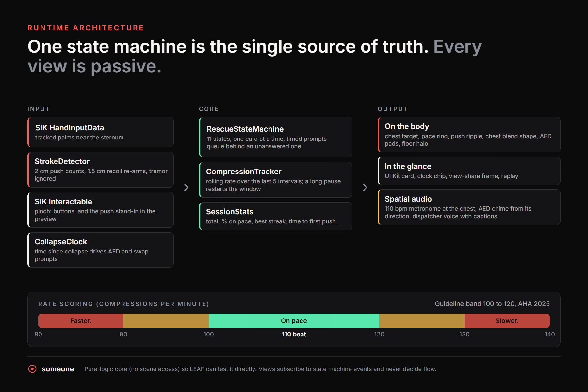Select the SIK HandInputData card
The height and width of the screenshot is (392, 588).
[101, 132]
